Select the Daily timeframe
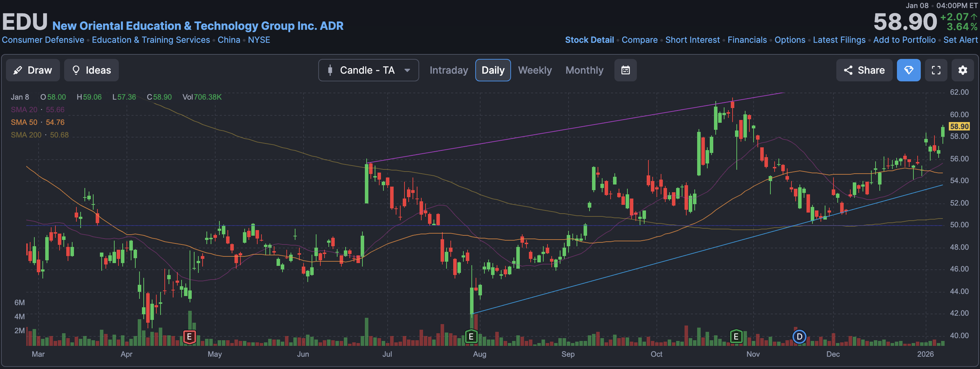 (x=493, y=70)
